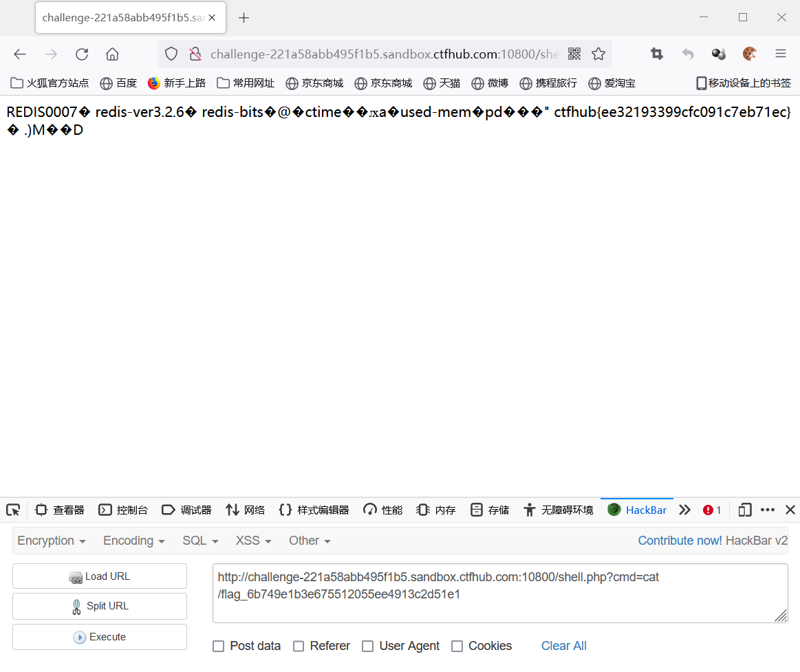Open the SQL dropdown menu
This screenshot has width=800, height=672.
(x=200, y=541)
